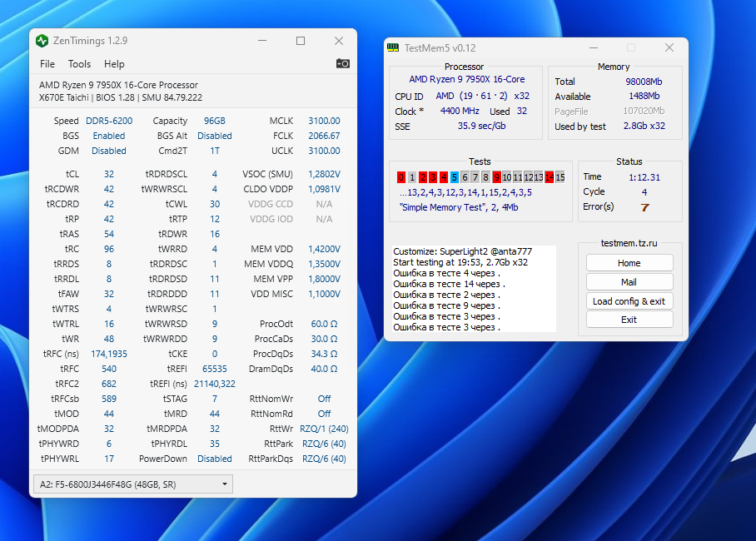Image resolution: width=756 pixels, height=541 pixels.
Task: Click the GDM Disabled value
Action: tap(109, 151)
